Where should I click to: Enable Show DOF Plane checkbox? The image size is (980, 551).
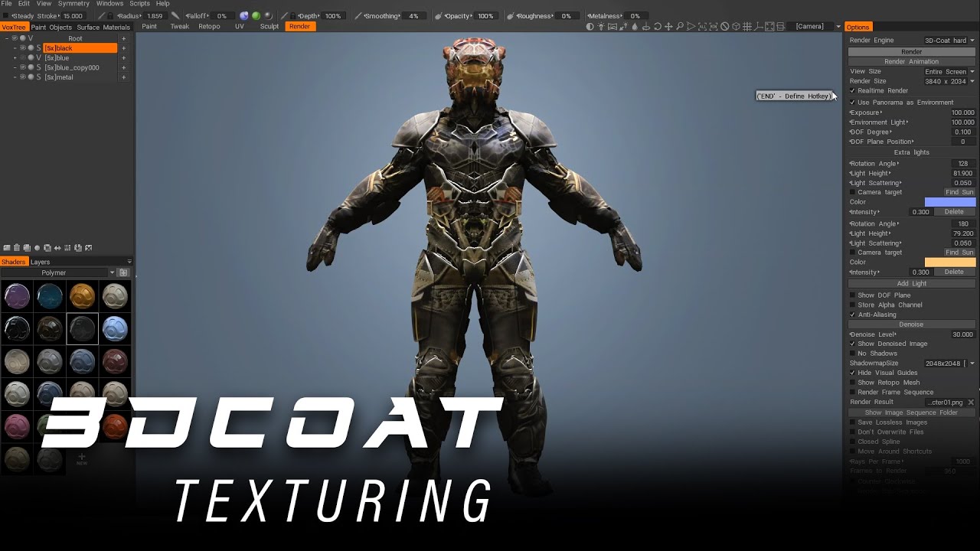tap(852, 295)
